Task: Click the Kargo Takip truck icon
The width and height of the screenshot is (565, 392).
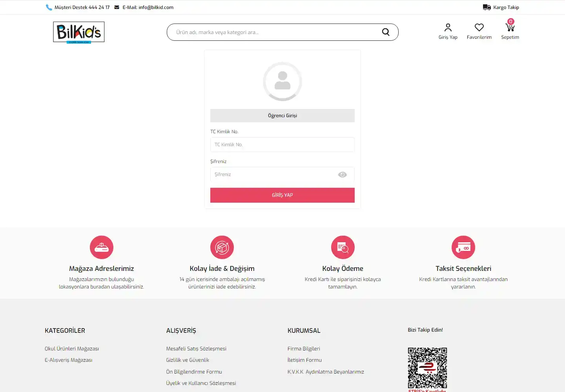Action: coord(487,7)
